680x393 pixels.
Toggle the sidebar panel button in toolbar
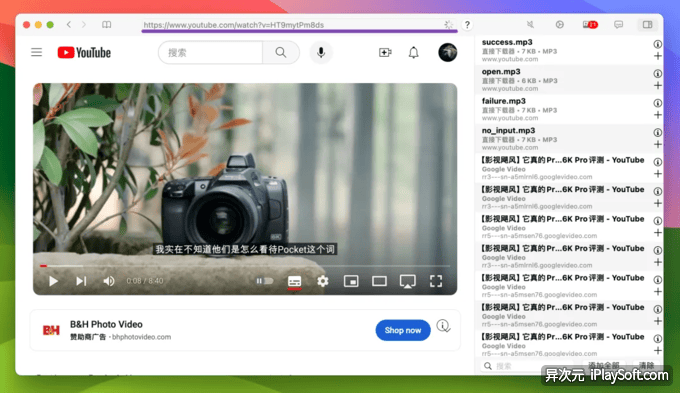click(647, 25)
